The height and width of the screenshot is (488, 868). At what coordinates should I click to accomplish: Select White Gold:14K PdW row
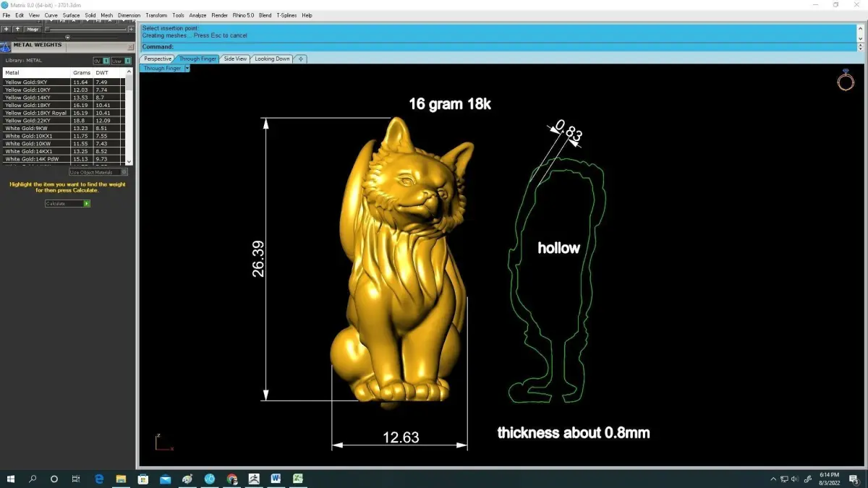click(64, 158)
